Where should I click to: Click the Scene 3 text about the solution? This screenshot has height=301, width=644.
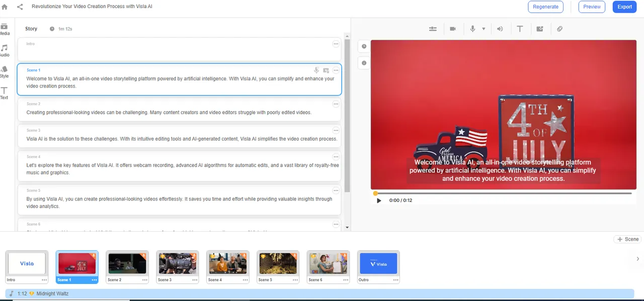point(182,139)
